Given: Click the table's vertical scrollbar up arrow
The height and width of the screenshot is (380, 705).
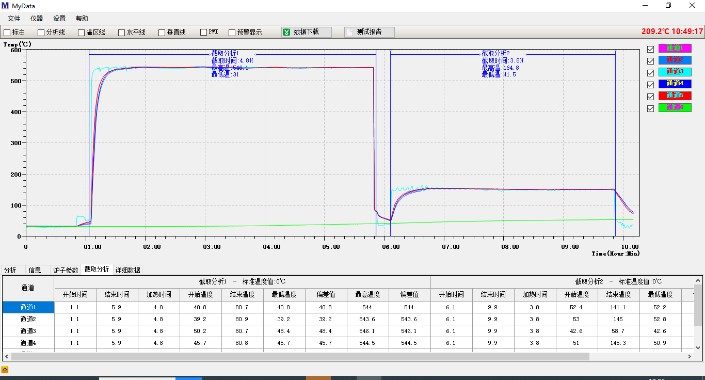Looking at the screenshot, I should point(698,281).
